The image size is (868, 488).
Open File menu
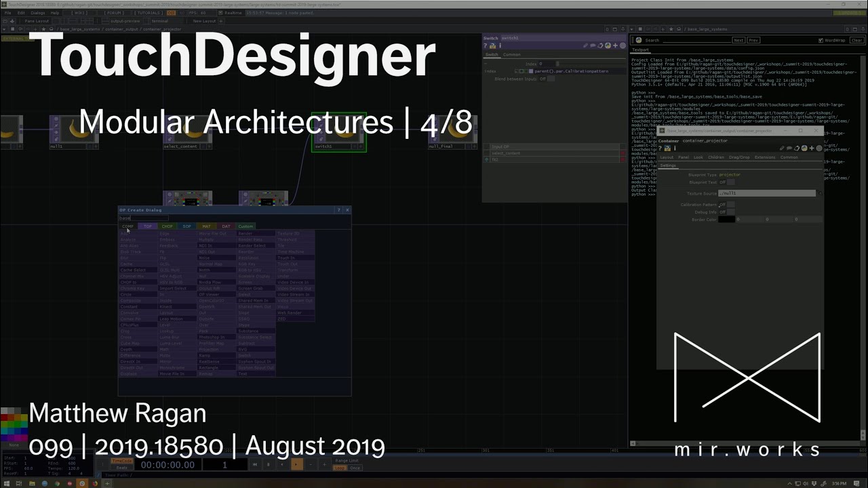point(7,13)
